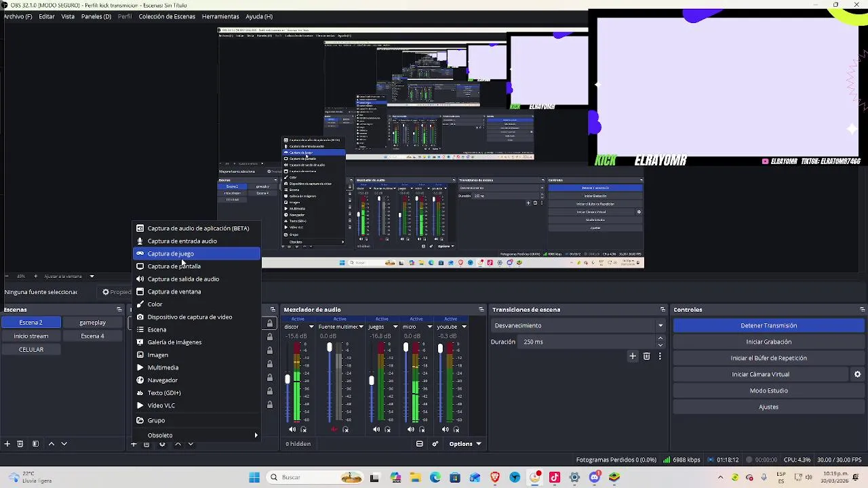Viewport: 868px width, 488px height.
Task: Open audio mixer Options dropdown
Action: point(465,444)
